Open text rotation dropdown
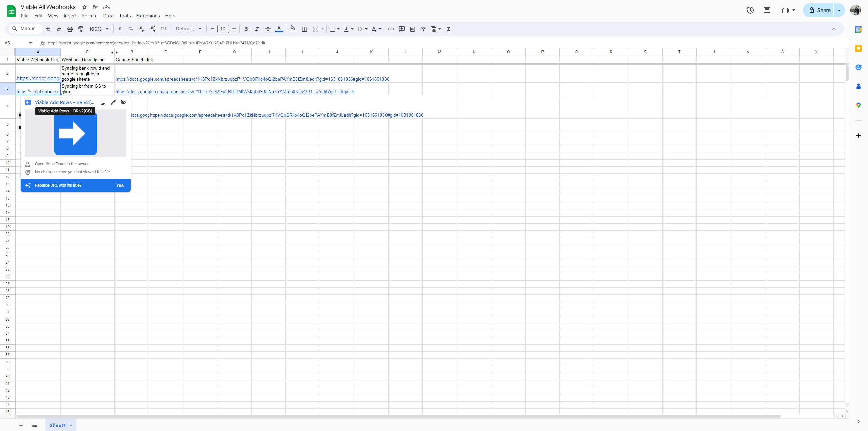 tap(376, 29)
